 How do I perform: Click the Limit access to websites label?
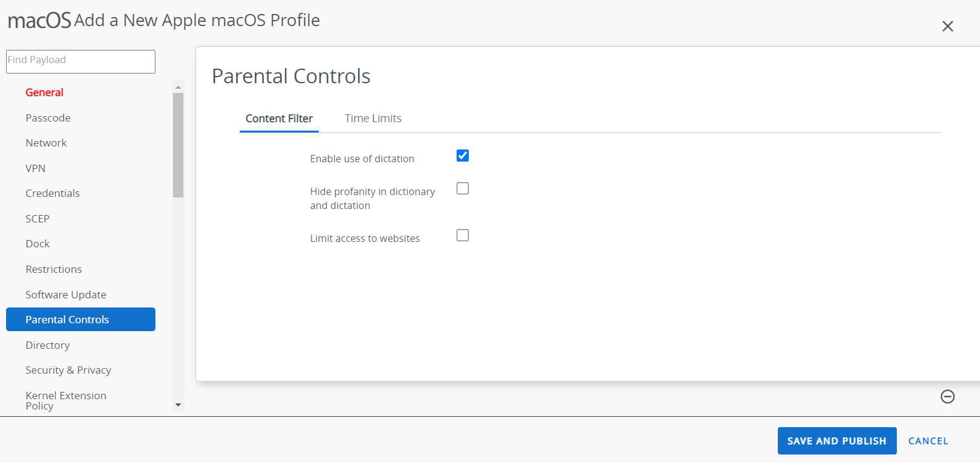tap(364, 238)
